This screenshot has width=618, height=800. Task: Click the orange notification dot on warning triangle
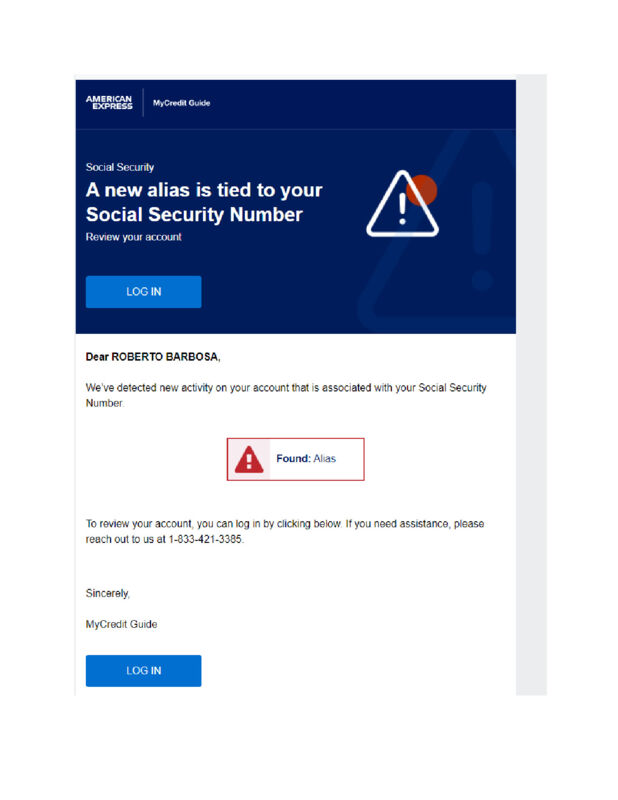tap(423, 189)
